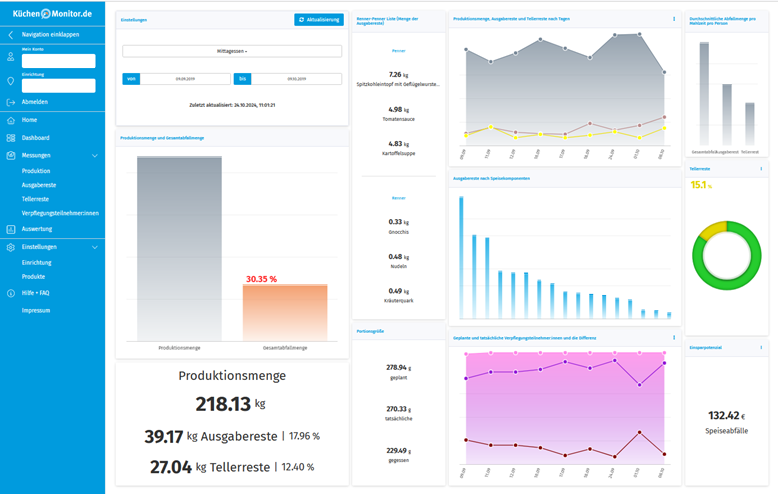Click the Einstellungen gear icon
Screen dimensions: 778x494
10,247
